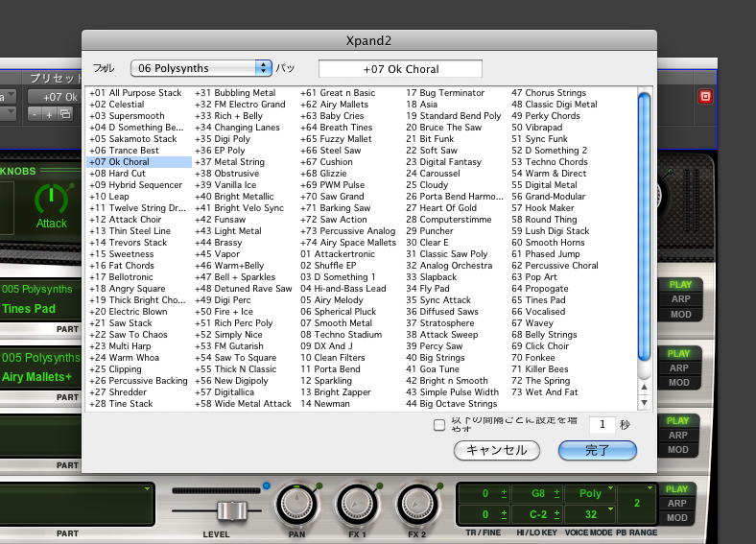Click the plus next-preset button
Image resolution: width=756 pixels, height=544 pixels.
(x=49, y=114)
